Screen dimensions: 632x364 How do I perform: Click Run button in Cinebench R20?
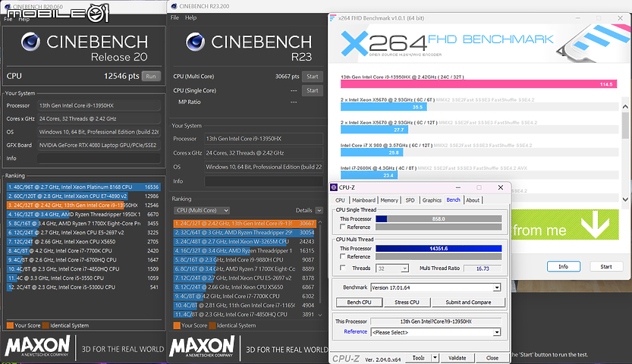151,76
